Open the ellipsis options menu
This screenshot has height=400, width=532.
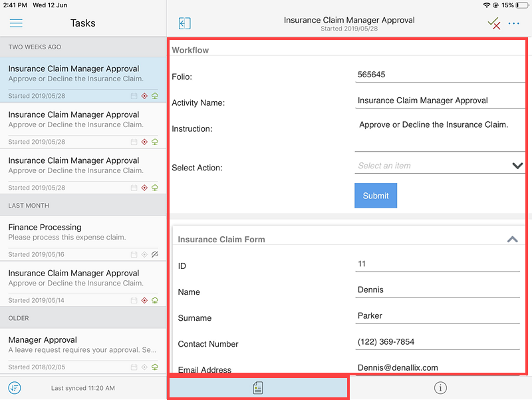click(x=513, y=23)
